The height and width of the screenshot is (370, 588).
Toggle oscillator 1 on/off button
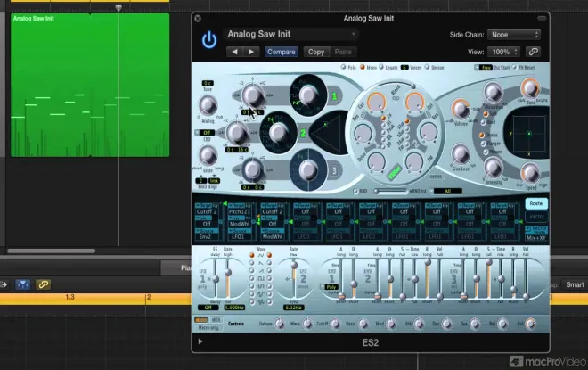(334, 96)
